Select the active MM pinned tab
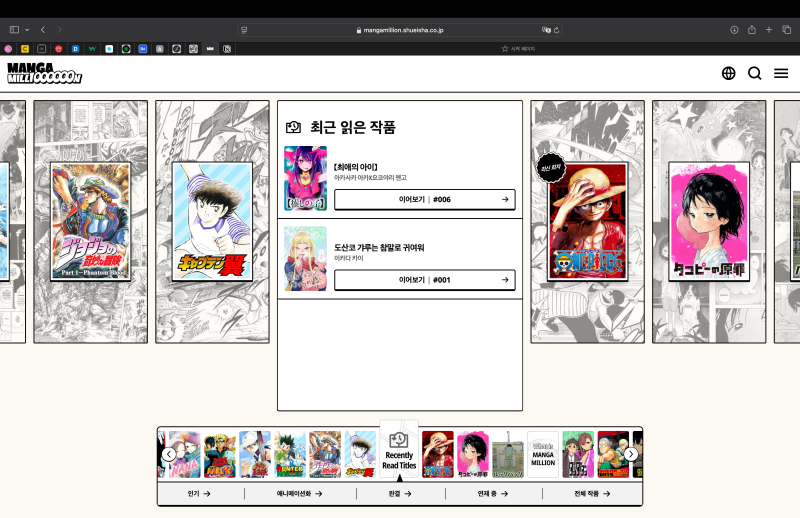Viewport: 800px width, 518px height. 210,49
